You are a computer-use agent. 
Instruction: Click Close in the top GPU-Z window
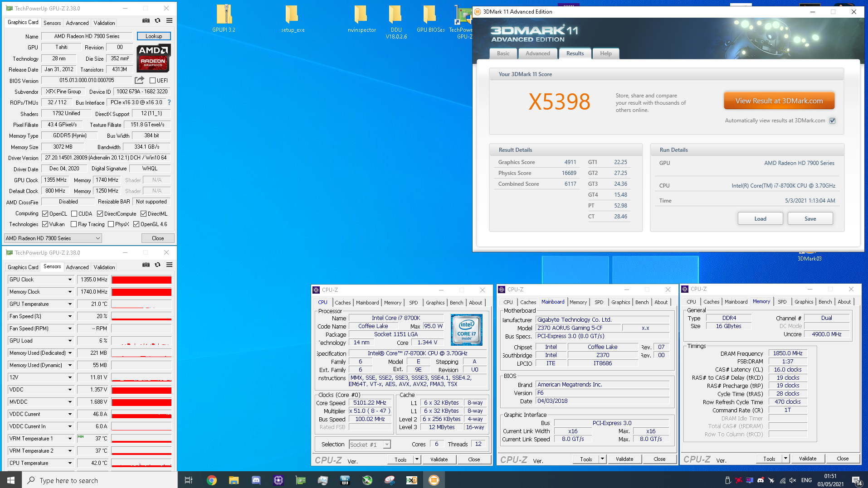[x=158, y=238]
